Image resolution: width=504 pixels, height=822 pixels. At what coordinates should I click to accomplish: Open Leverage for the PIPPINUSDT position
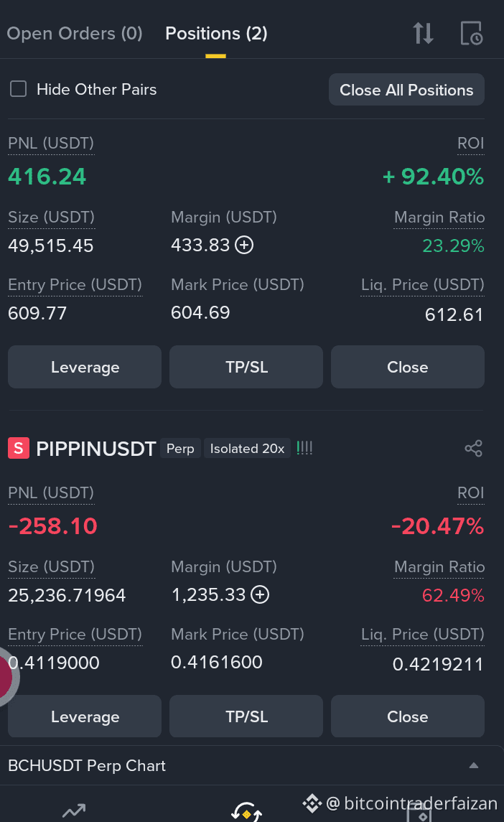click(x=85, y=716)
